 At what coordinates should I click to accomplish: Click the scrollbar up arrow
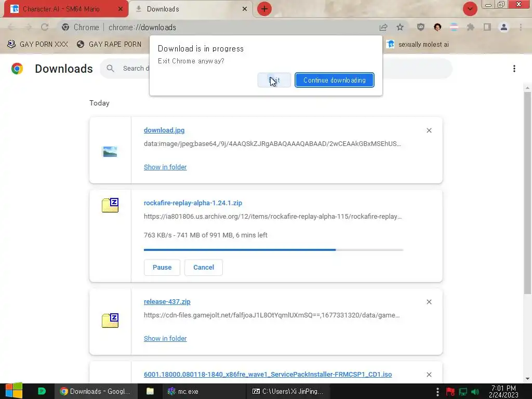coord(527,87)
